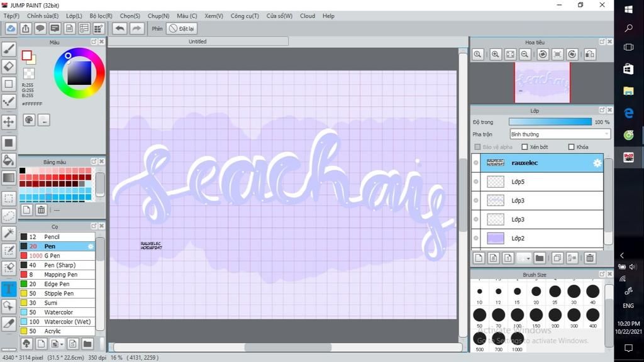Adjust the Độ trong opacity slider
The height and width of the screenshot is (362, 644).
pos(550,122)
